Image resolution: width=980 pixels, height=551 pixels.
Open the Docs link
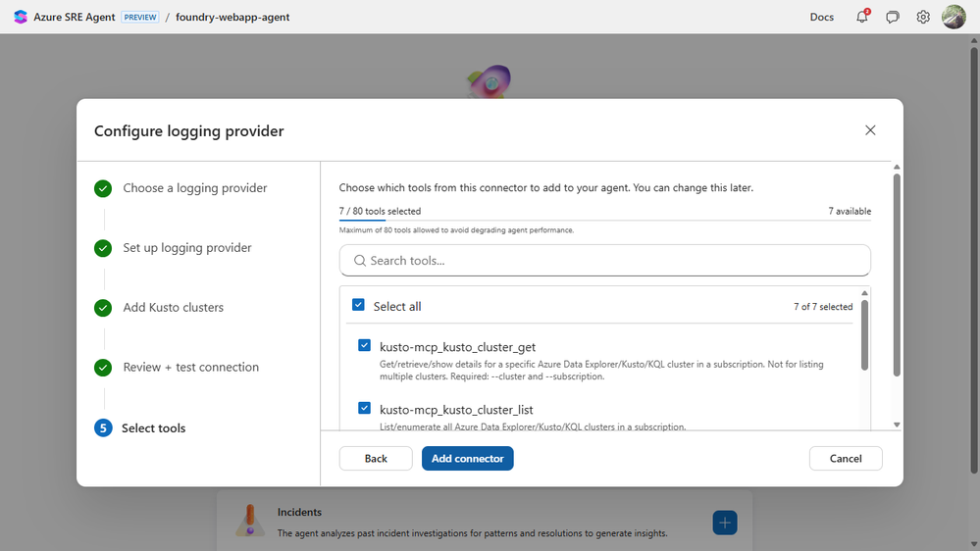[x=822, y=17]
